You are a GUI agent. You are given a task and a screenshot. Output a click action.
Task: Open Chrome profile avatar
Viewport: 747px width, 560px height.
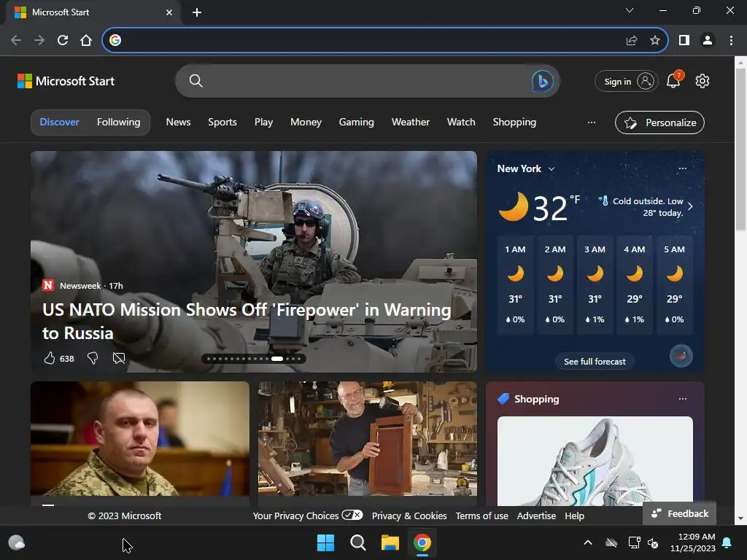[708, 41]
